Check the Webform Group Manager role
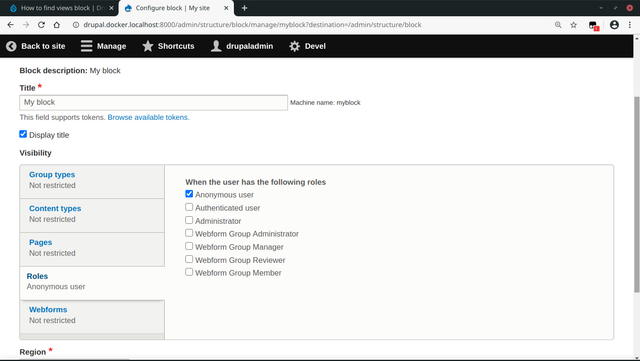 click(189, 246)
